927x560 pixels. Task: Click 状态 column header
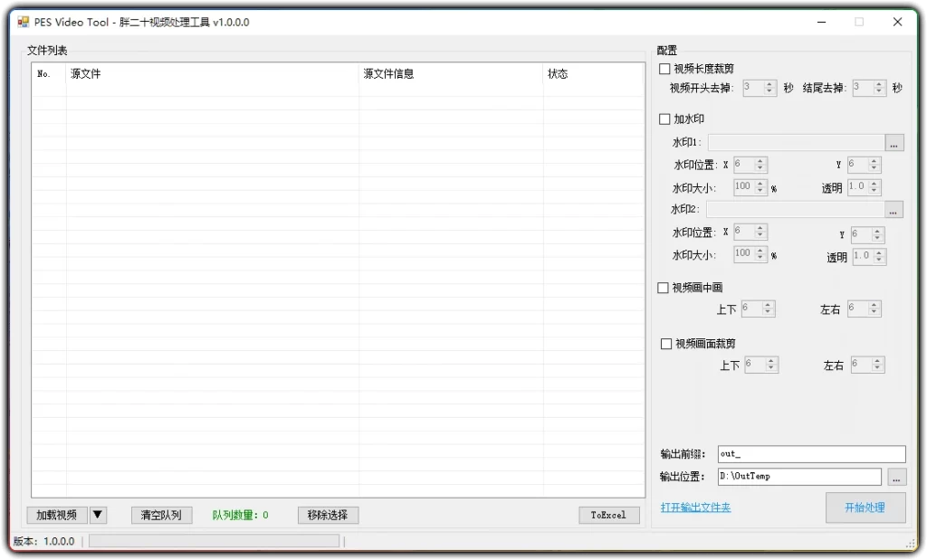coord(594,74)
